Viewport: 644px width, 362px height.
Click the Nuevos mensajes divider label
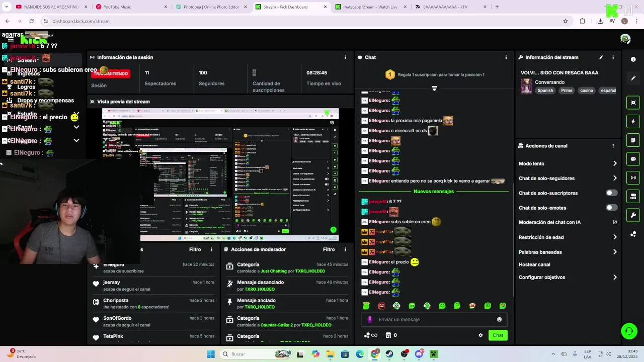(434, 192)
